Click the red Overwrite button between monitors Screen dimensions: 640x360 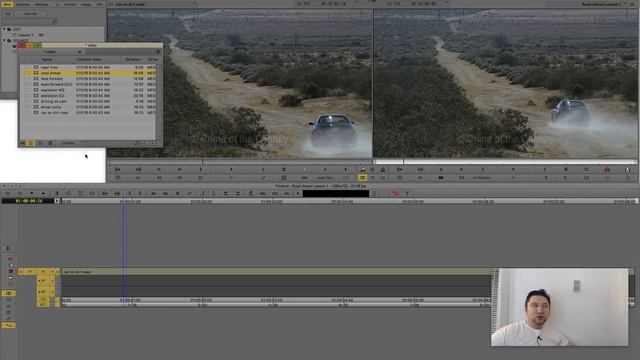point(383,169)
